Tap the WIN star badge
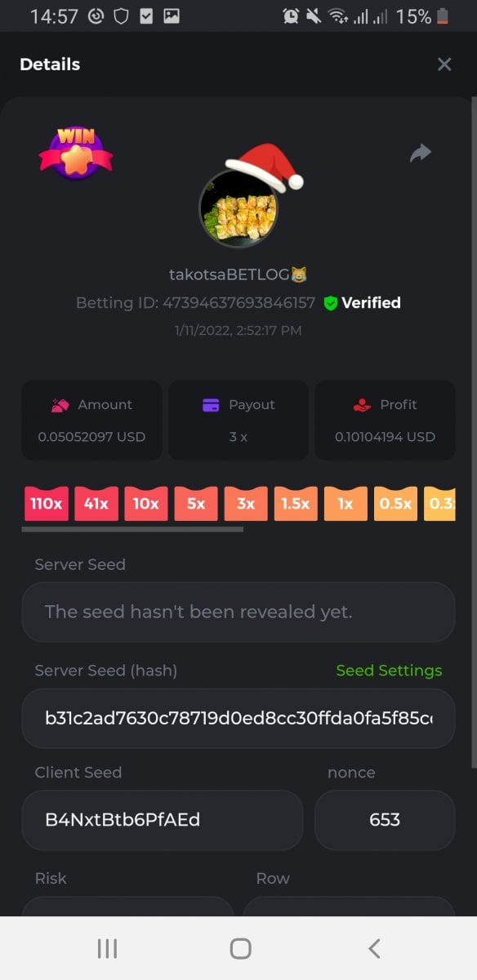Image resolution: width=477 pixels, height=980 pixels. click(75, 151)
